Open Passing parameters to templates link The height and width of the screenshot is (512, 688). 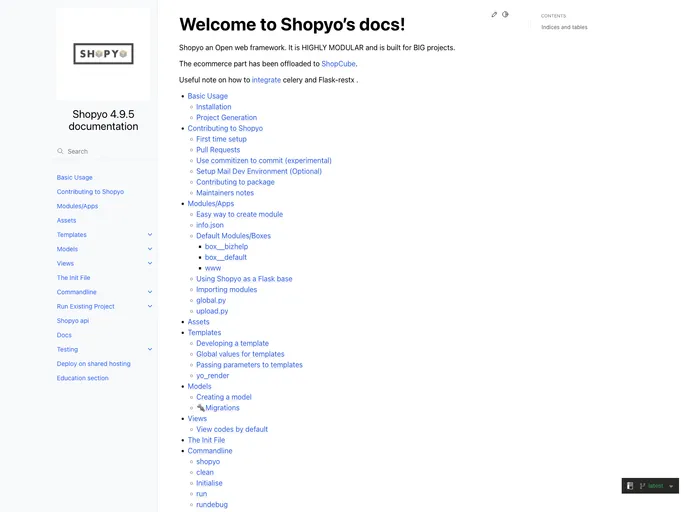(x=249, y=365)
